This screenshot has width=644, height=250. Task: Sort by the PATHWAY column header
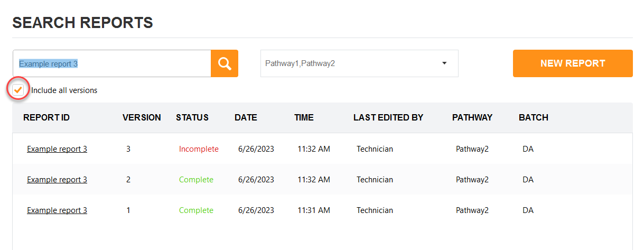coord(472,117)
